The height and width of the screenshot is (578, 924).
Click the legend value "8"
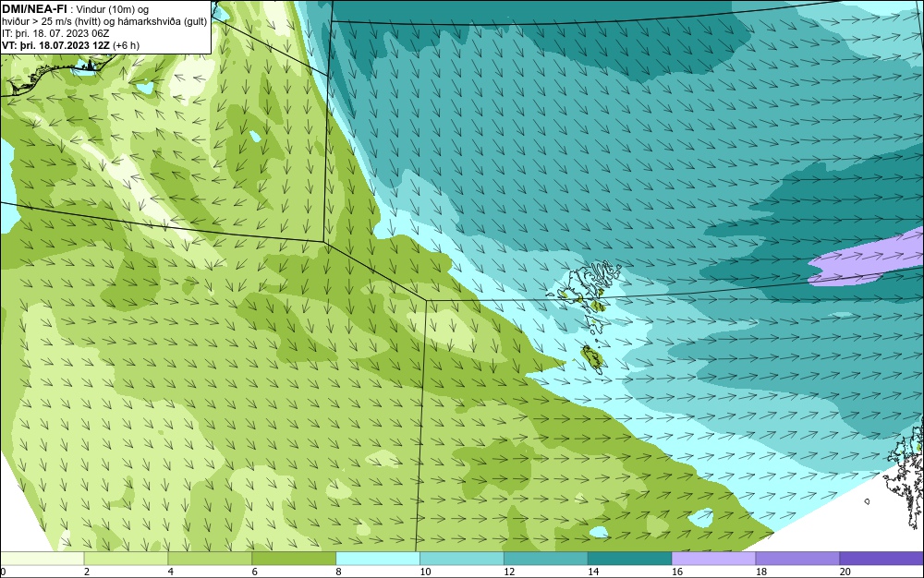[339, 572]
